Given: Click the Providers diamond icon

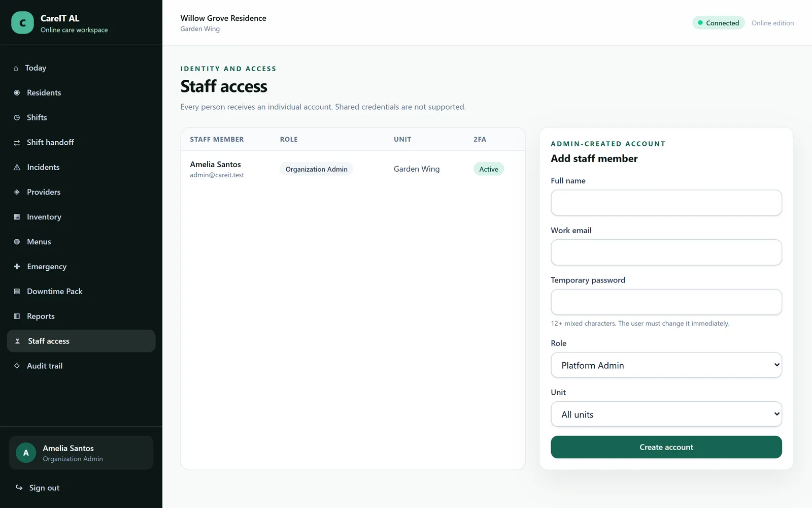Looking at the screenshot, I should [17, 192].
